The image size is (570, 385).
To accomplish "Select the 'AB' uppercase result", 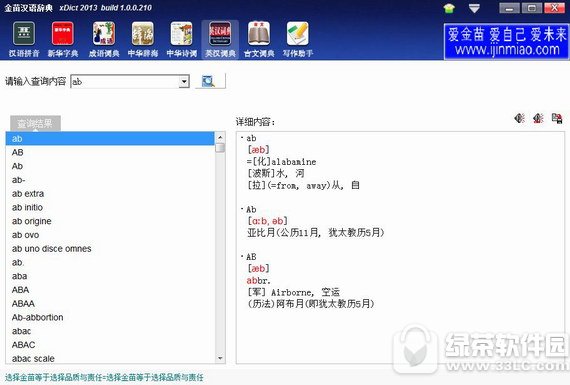I will click(110, 152).
